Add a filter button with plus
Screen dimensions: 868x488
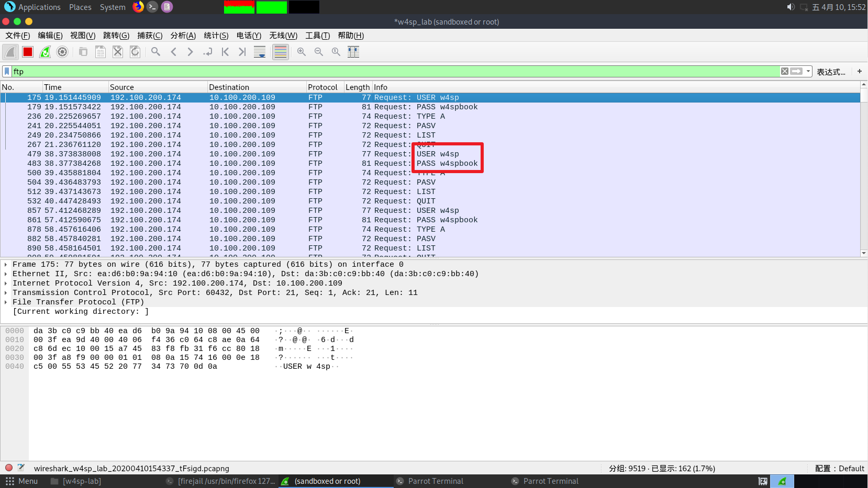[x=859, y=71]
